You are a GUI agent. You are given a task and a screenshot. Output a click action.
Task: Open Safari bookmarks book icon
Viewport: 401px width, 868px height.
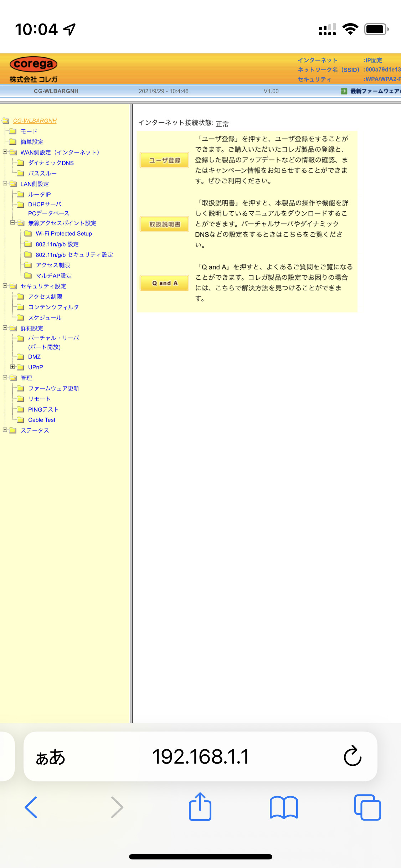[x=284, y=807]
